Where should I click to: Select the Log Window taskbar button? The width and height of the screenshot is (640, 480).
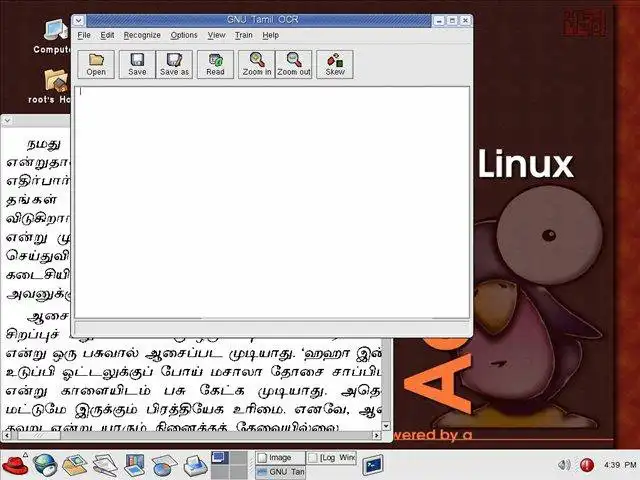331,458
